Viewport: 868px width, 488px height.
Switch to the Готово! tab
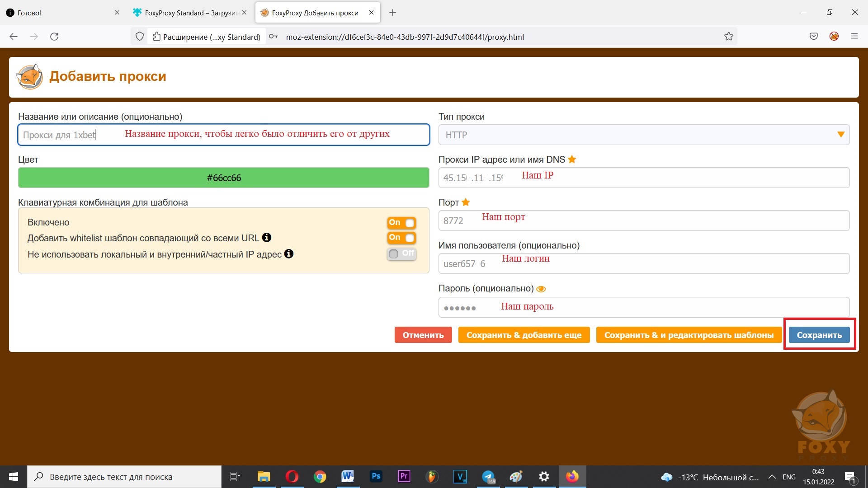click(59, 13)
